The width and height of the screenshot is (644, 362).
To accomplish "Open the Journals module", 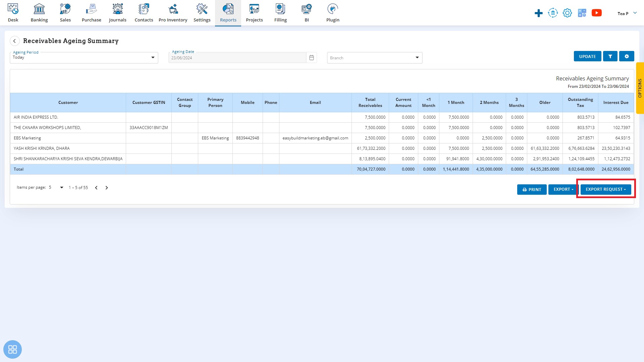I will click(117, 12).
